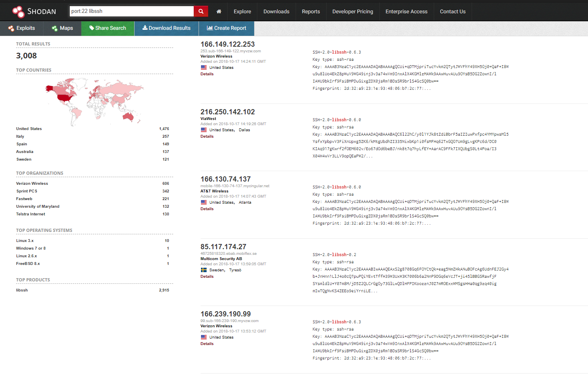The image size is (588, 374).
Task: Click the world heatmap of results
Action: coord(95,100)
